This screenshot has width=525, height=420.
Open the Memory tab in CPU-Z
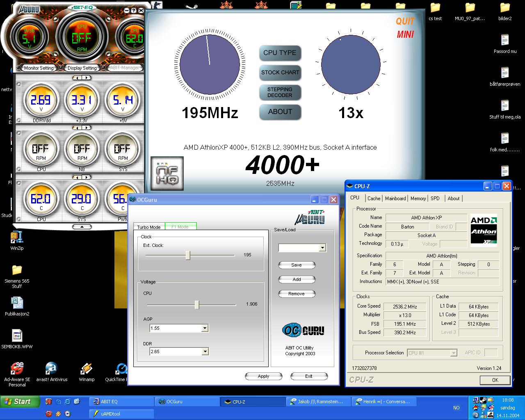[x=418, y=198]
